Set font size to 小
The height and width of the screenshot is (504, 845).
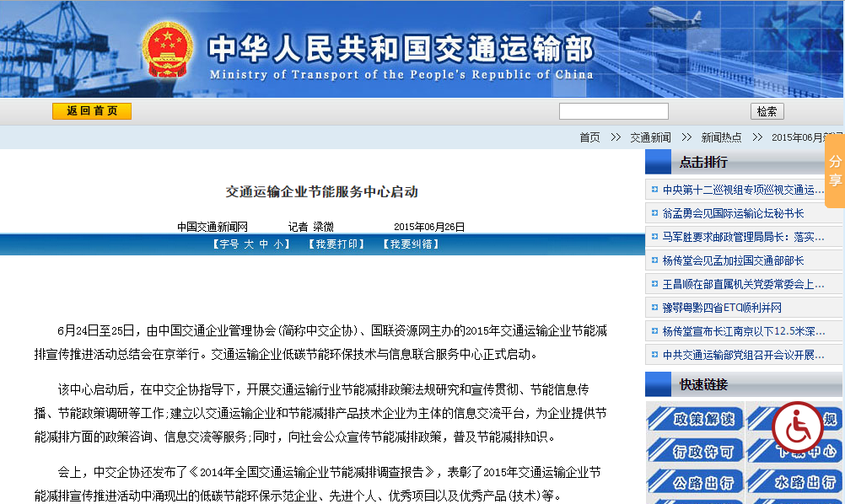pyautogui.click(x=278, y=244)
